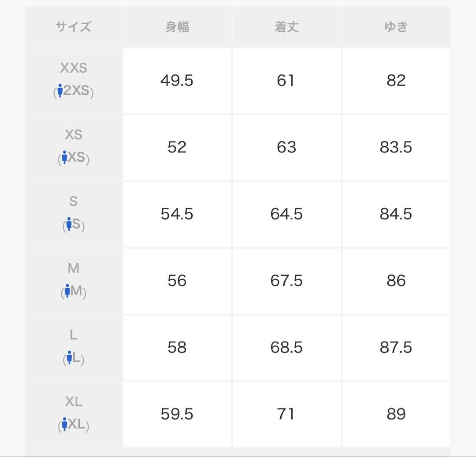This screenshot has height=457, width=476.
Task: Select the サイズ column header
Action: click(74, 27)
